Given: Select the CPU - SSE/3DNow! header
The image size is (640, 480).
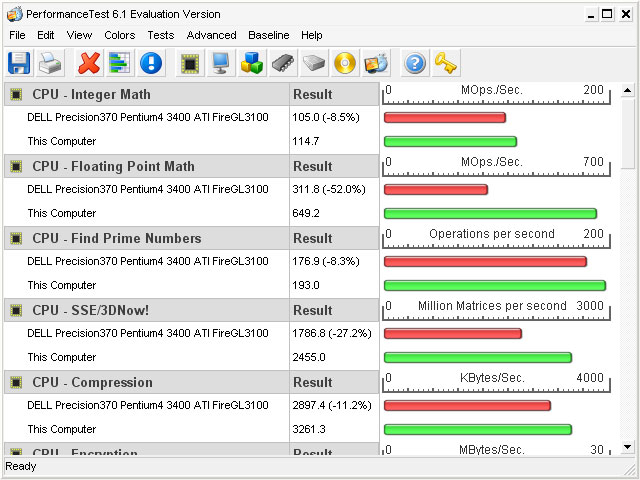Looking at the screenshot, I should 147,311.
